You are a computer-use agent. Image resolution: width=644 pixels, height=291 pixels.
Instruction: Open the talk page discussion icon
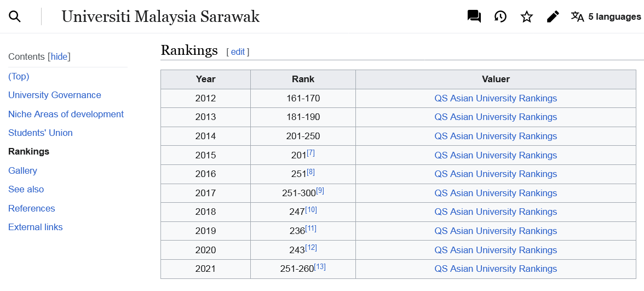coord(474,16)
